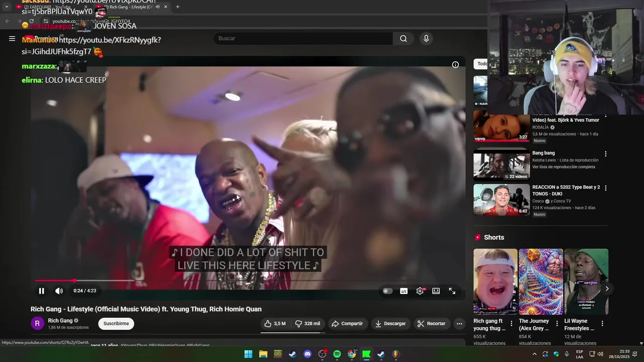Open Google Chrome from the taskbar
Screen dimensions: 644x362
tap(352, 354)
